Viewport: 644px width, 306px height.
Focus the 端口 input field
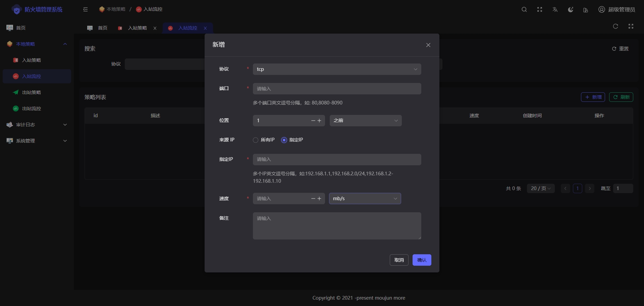337,89
